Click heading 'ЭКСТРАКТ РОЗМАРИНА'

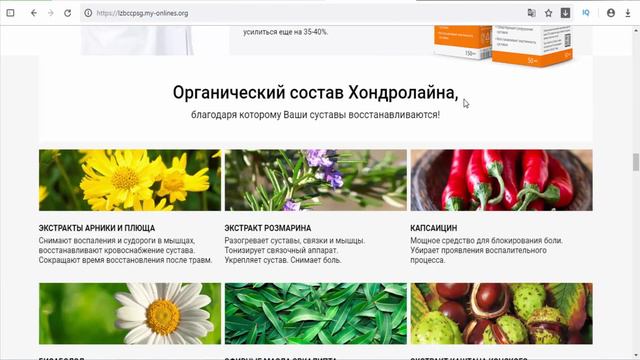pyautogui.click(x=268, y=228)
